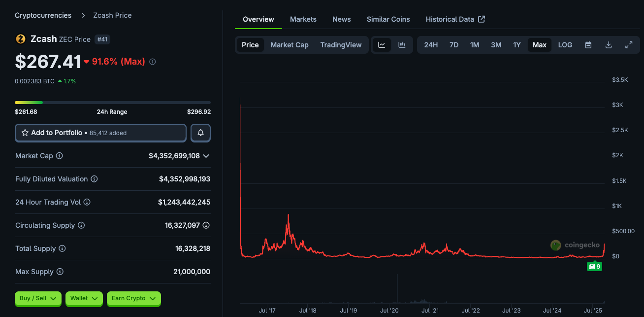This screenshot has height=317, width=644.
Task: Go to the Similar Coins tab
Action: coord(388,19)
